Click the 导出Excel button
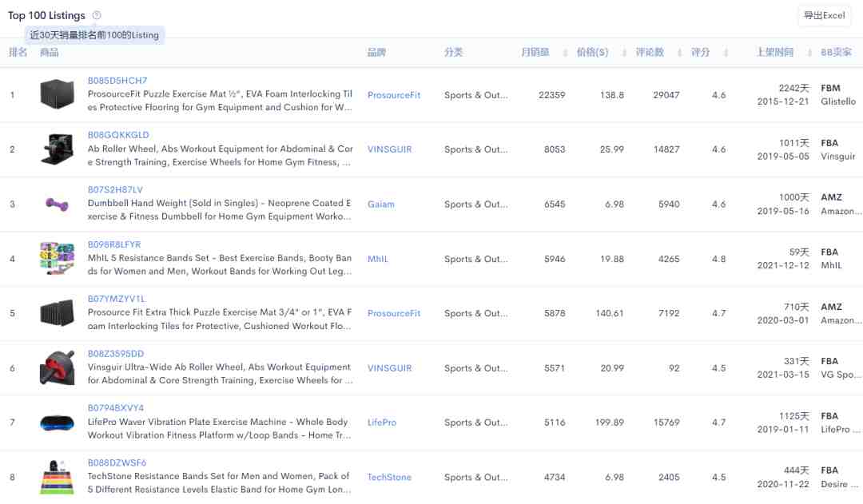The height and width of the screenshot is (504, 863). pyautogui.click(x=824, y=15)
